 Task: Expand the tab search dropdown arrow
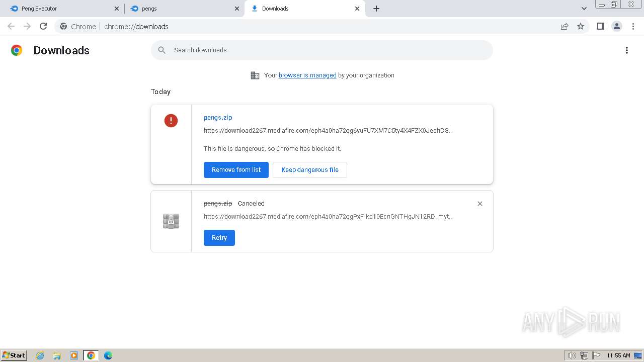tap(584, 9)
